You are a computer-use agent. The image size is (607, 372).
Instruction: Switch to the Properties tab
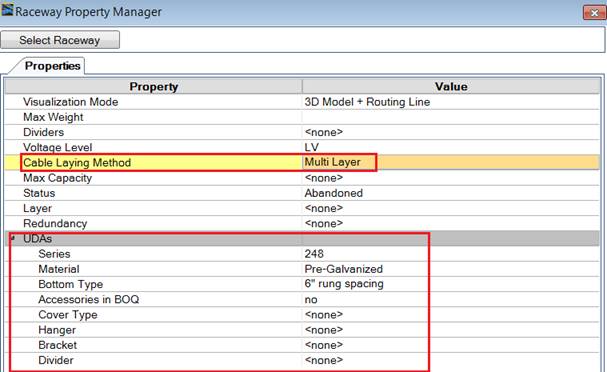coord(52,66)
